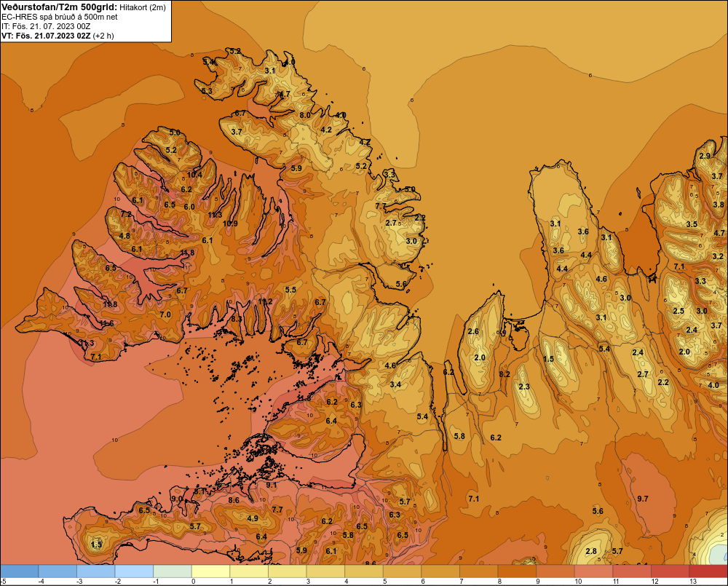Click the '3.5' temperature value
This screenshot has height=586, width=728.
click(x=692, y=224)
